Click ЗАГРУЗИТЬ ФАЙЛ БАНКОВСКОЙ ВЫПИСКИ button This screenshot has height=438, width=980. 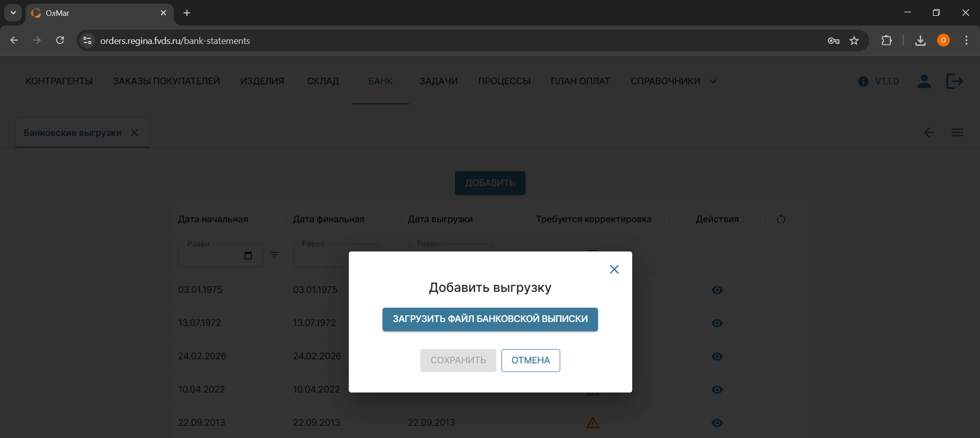coord(490,319)
